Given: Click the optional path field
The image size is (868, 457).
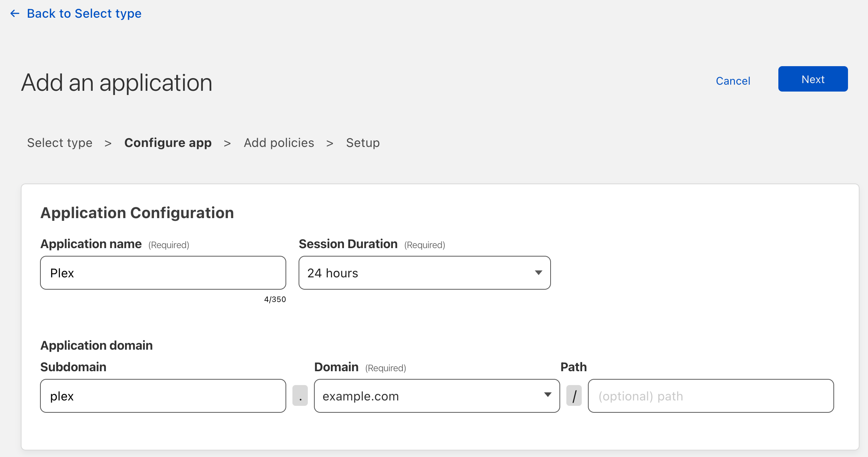Looking at the screenshot, I should click(x=710, y=395).
